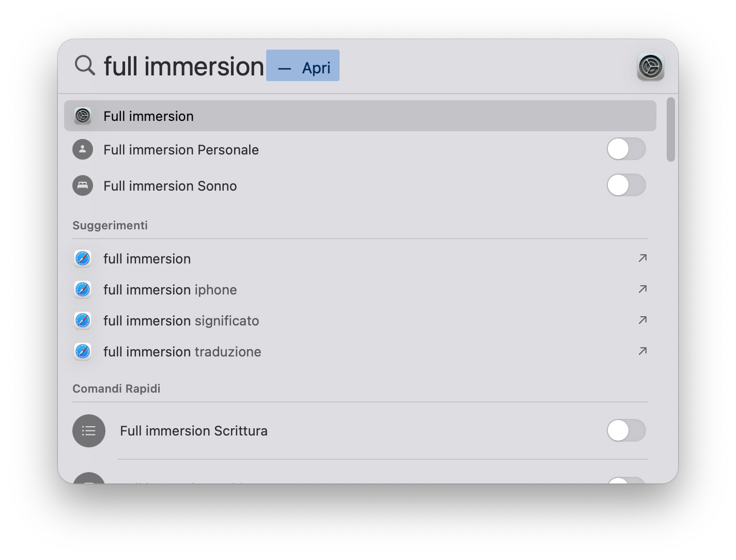The width and height of the screenshot is (736, 560).
Task: Click the results list scrollbar
Action: pos(670,130)
